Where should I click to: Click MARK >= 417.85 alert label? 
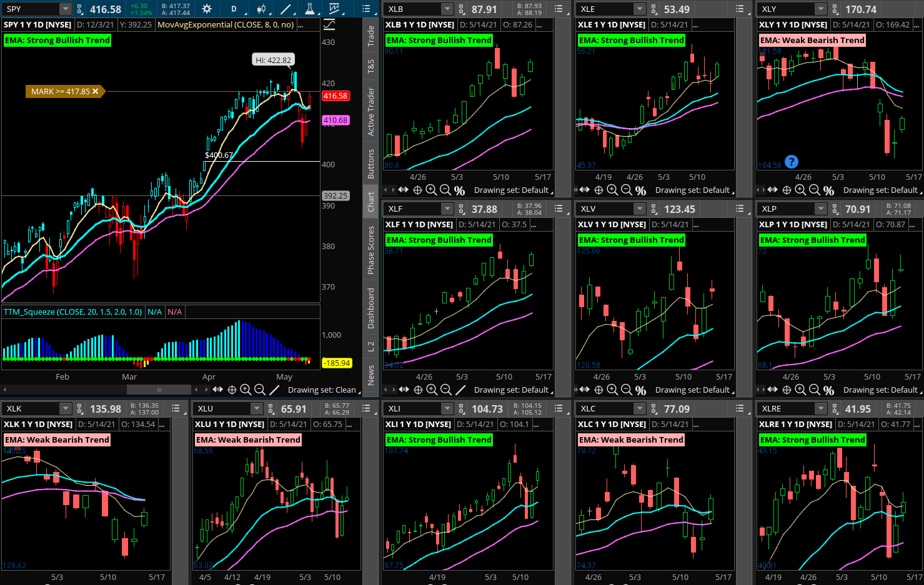(x=61, y=91)
